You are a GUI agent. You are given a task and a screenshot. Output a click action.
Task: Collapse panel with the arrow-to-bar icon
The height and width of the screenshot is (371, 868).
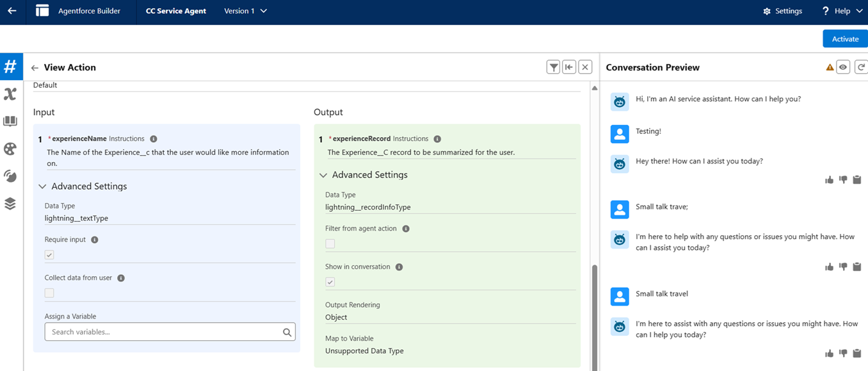click(x=569, y=67)
